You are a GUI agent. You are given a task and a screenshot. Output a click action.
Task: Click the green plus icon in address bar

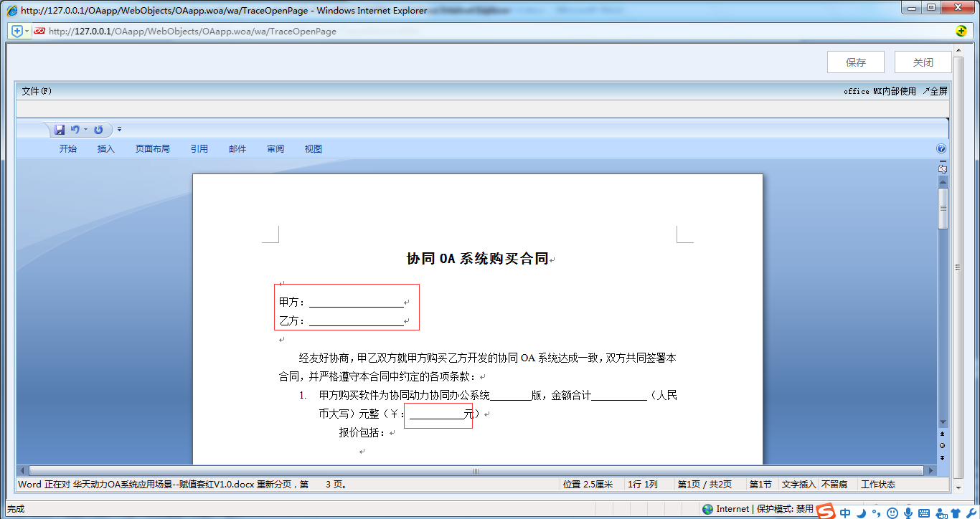coord(961,31)
